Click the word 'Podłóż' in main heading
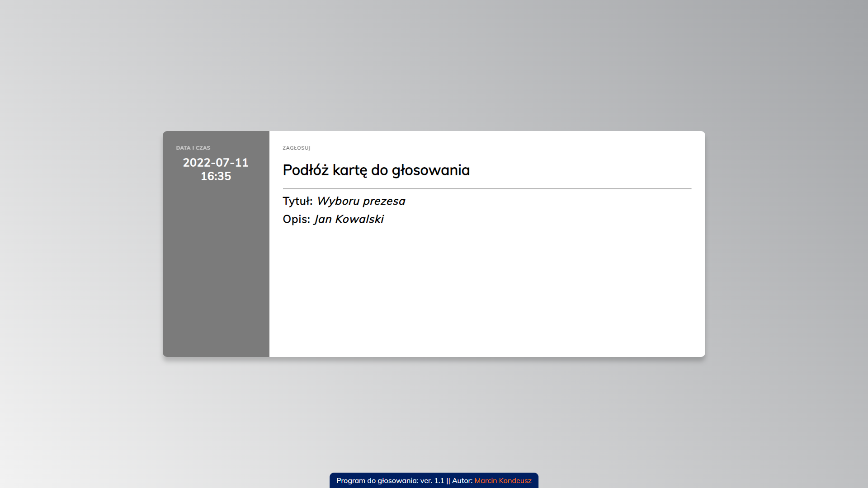868x488 pixels. pos(306,170)
